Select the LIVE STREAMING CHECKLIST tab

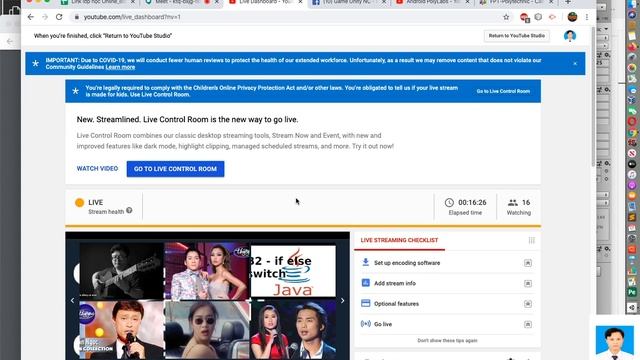coord(399,240)
